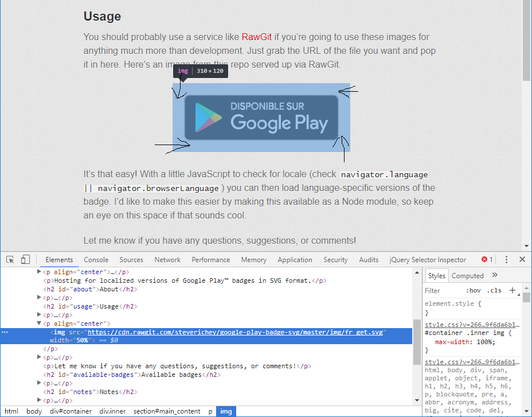
Task: Open the fr_get.svg src URL link
Action: (x=235, y=332)
